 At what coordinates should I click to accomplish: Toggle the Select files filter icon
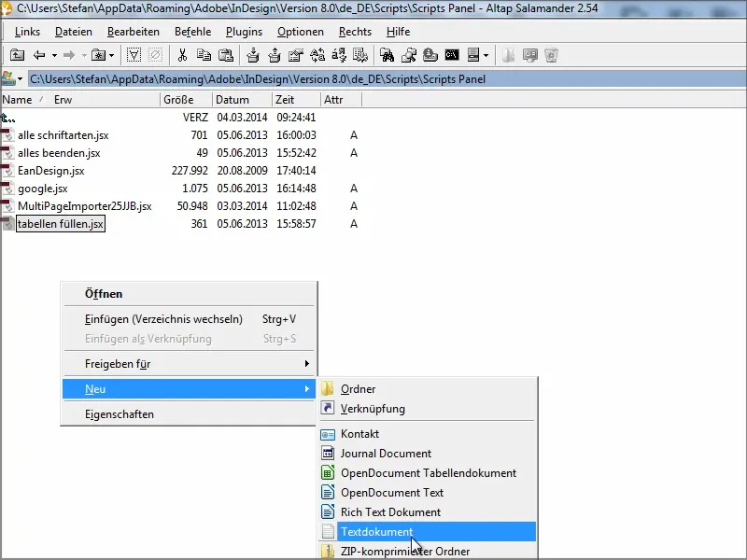click(x=132, y=54)
